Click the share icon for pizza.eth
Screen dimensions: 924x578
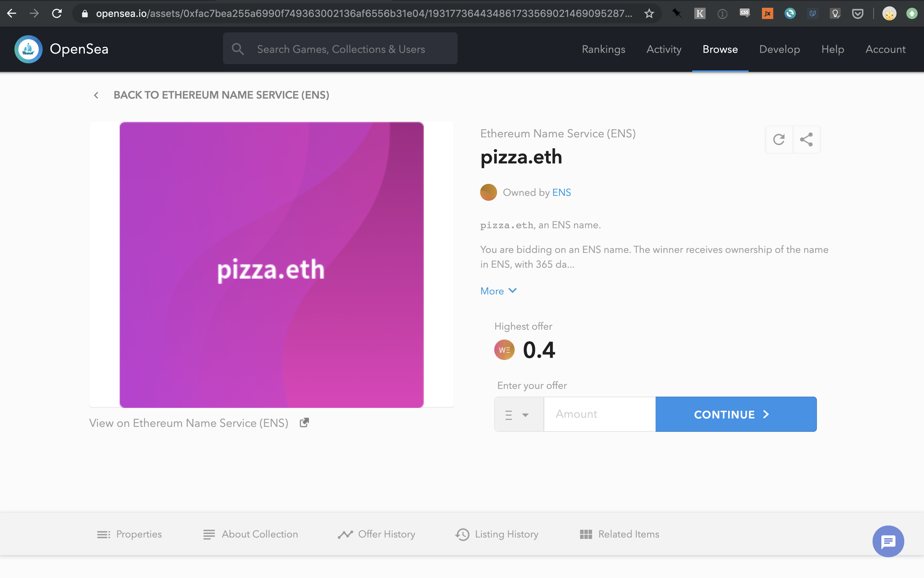pos(806,139)
